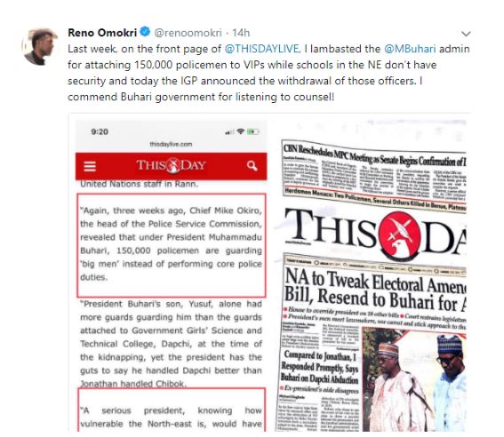Image resolution: width=504 pixels, height=437 pixels.
Task: Open the phone screenshot image on the left
Action: pos(171,276)
